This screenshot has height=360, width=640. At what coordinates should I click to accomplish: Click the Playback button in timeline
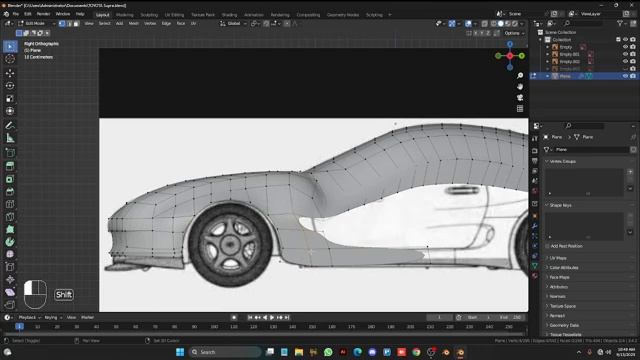(29, 318)
